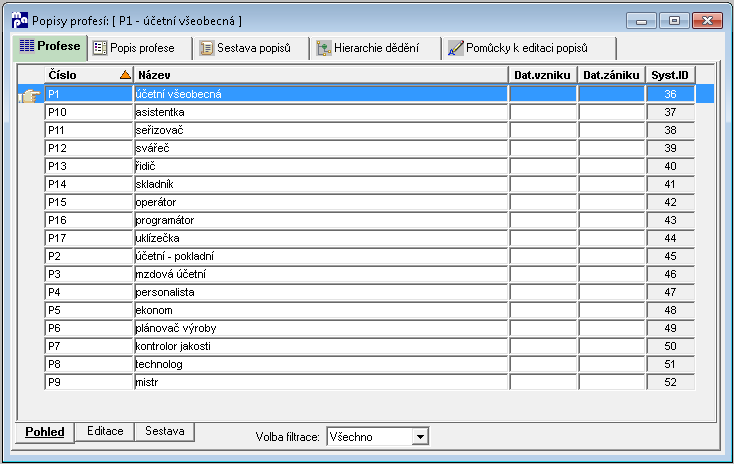Image resolution: width=734 pixels, height=464 pixels.
Task: Click the technolog name cell
Action: pyautogui.click(x=321, y=364)
